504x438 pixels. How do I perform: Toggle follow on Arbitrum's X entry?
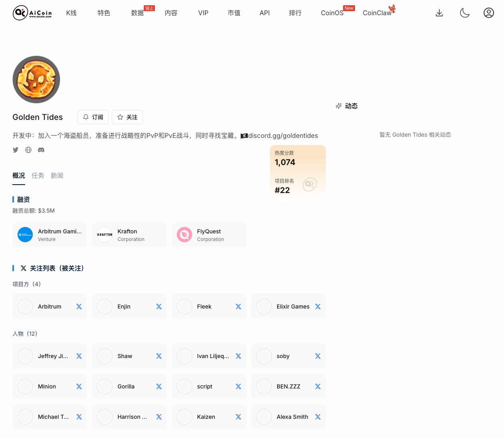tap(79, 306)
